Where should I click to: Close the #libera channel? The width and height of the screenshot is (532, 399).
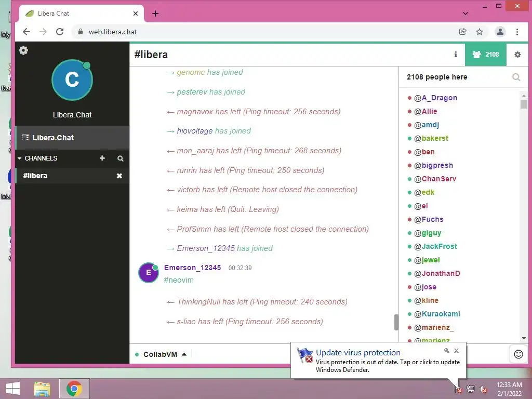(x=119, y=176)
